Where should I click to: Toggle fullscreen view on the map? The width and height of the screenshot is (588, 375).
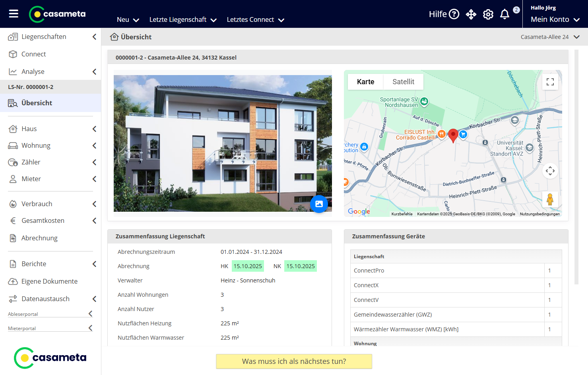[550, 82]
